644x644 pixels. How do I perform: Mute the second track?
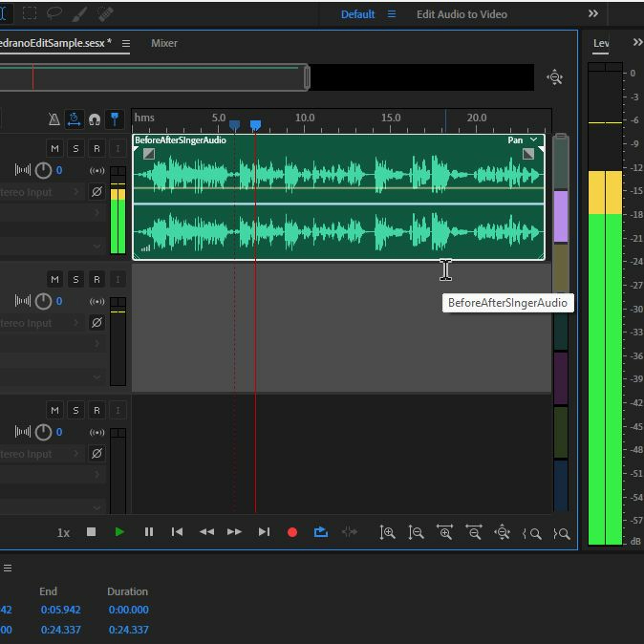coord(55,279)
